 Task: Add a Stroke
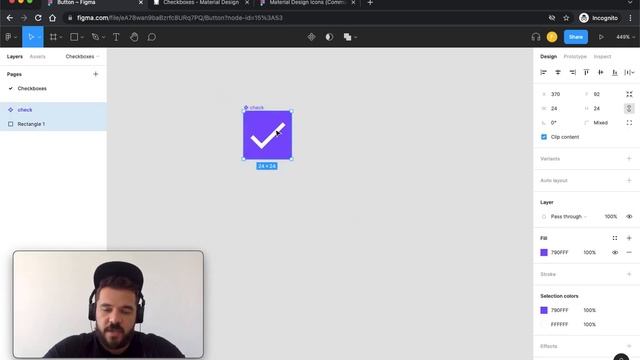click(629, 274)
